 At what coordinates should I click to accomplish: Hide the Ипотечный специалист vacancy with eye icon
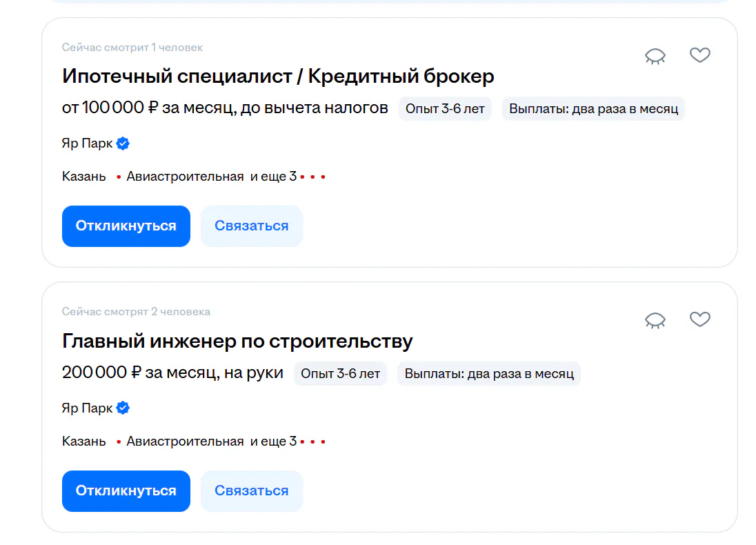pyautogui.click(x=655, y=56)
